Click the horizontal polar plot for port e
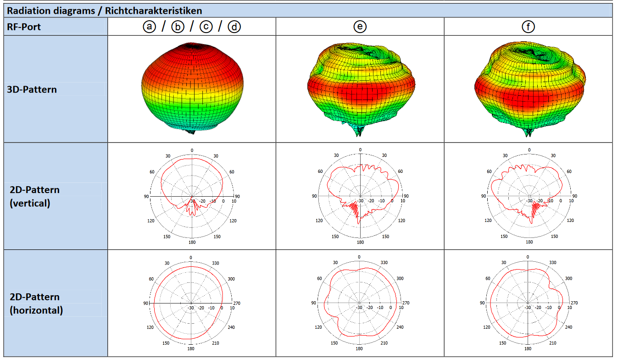 pyautogui.click(x=360, y=303)
